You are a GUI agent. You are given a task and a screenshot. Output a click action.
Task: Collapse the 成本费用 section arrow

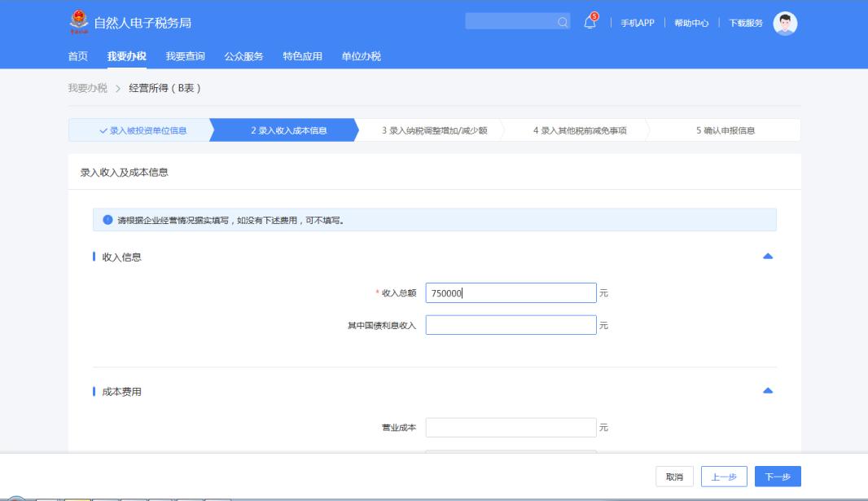pyautogui.click(x=767, y=392)
